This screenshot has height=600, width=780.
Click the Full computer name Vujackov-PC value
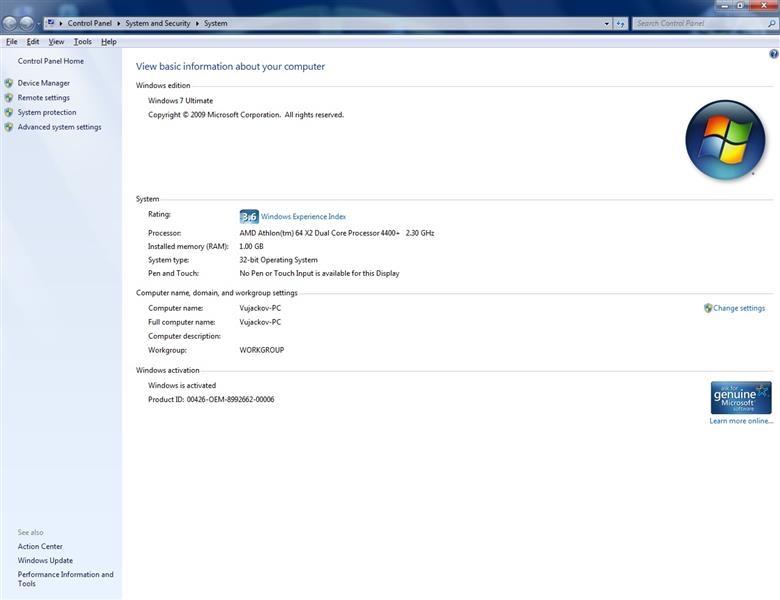260,322
